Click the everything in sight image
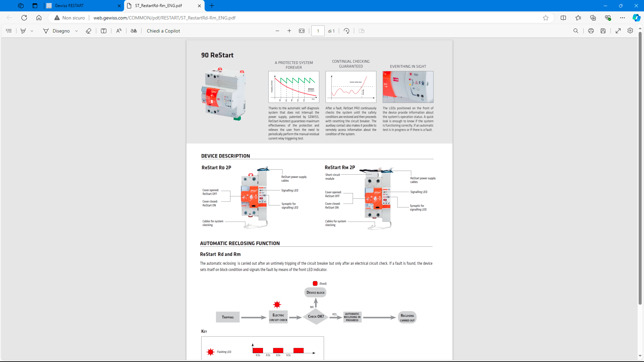The image size is (644, 362). click(408, 87)
